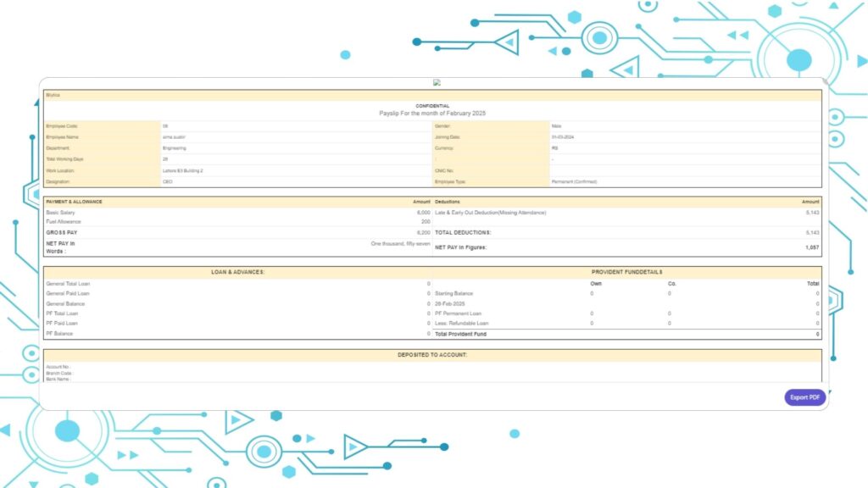The height and width of the screenshot is (488, 868).
Task: Click the broken image icon above payslip
Action: [437, 81]
